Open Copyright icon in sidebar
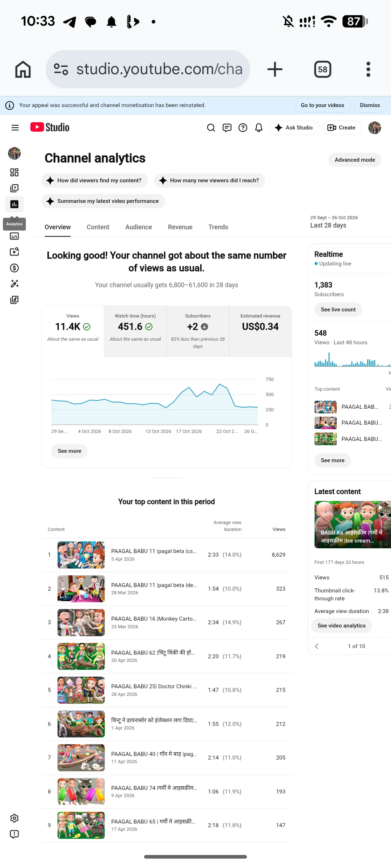The height and width of the screenshot is (868, 391). tap(14, 252)
